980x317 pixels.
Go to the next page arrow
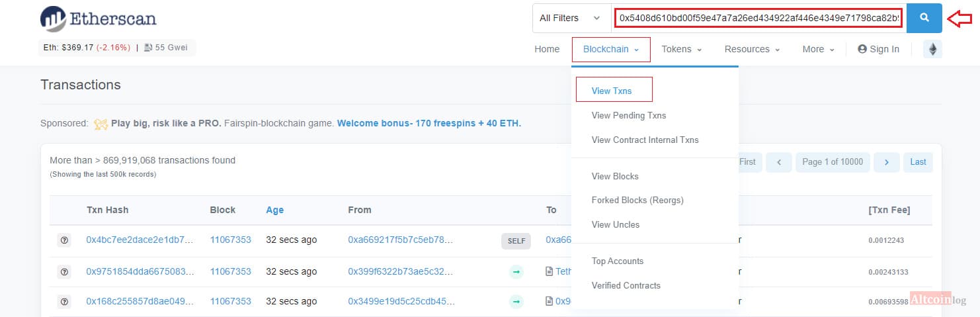886,162
